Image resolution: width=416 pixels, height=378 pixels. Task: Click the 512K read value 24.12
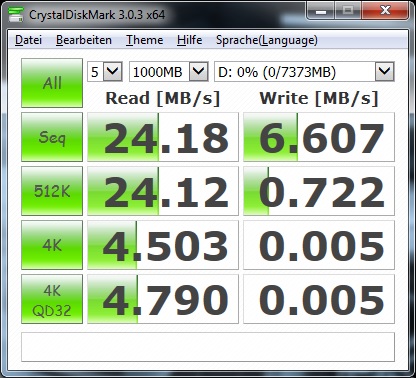point(163,191)
